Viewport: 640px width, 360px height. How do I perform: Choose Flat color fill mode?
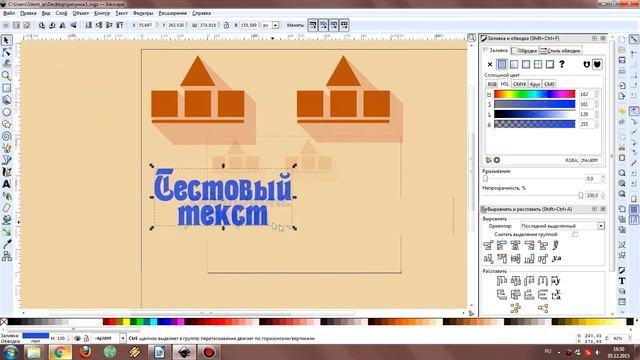(502, 64)
